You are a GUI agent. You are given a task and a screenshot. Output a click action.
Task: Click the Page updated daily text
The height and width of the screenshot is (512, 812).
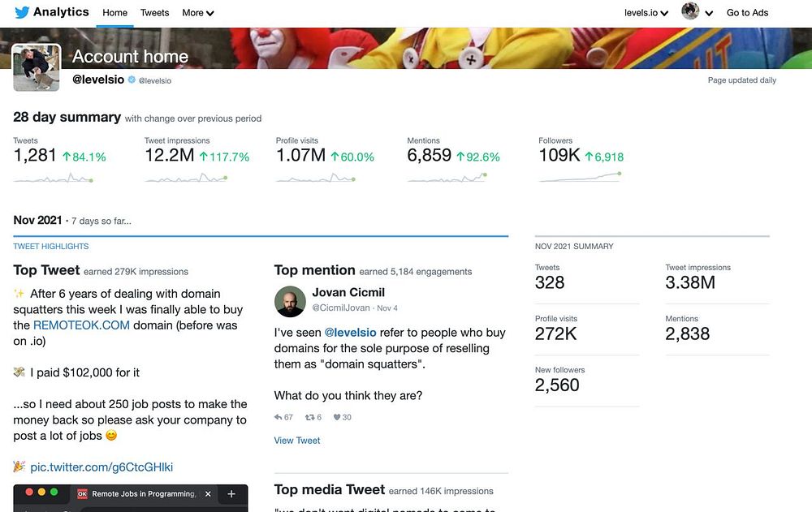click(x=741, y=80)
